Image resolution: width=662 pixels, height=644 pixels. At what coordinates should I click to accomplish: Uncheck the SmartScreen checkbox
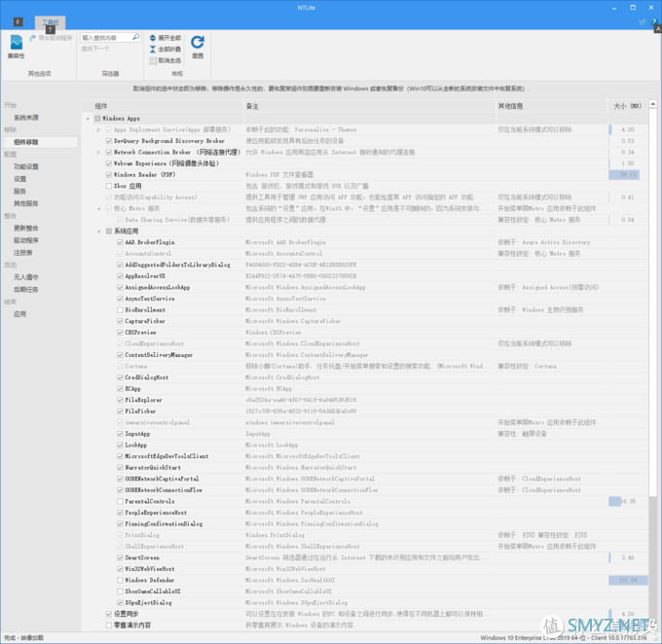click(x=120, y=557)
